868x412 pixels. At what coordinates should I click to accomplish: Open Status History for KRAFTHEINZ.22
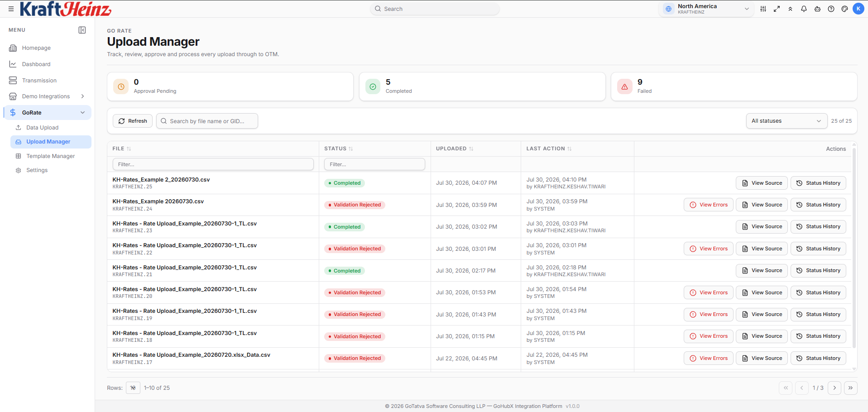click(x=818, y=249)
